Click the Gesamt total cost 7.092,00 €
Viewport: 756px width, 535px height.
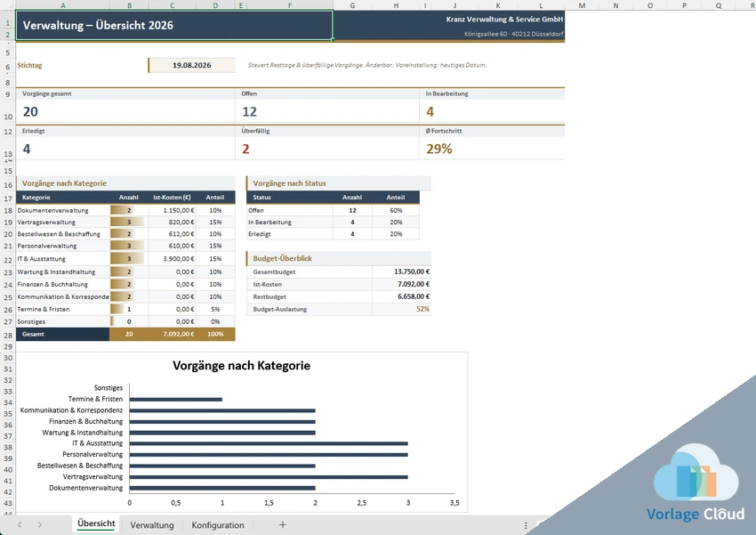(173, 334)
